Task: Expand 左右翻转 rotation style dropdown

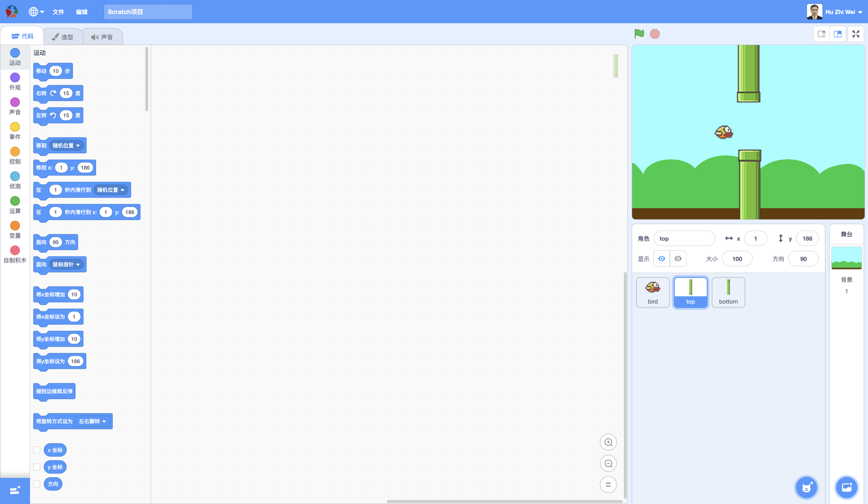Action: [93, 421]
